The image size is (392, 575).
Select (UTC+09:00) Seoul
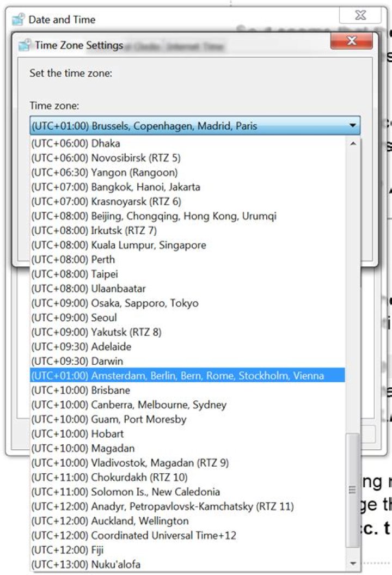(x=187, y=317)
